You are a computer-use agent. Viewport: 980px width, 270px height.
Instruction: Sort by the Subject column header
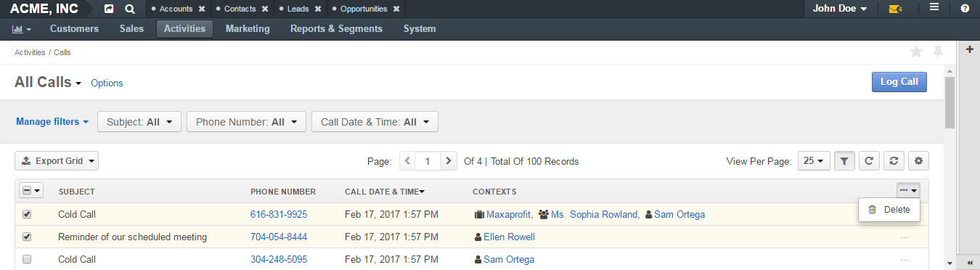pyautogui.click(x=76, y=192)
